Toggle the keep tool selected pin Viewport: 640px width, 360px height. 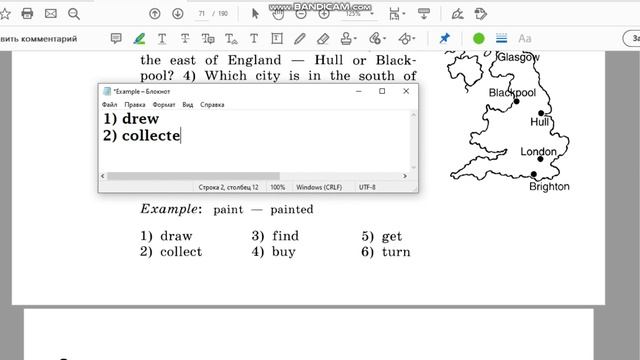pos(444,38)
